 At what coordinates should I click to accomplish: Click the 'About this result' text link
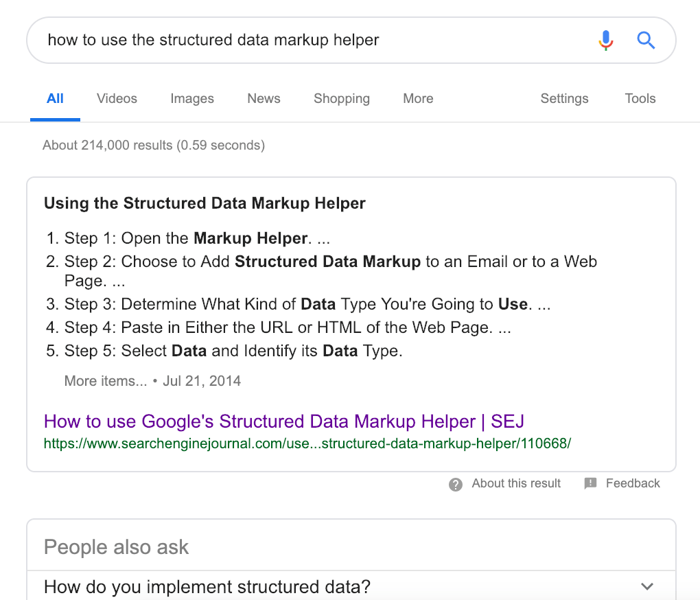coord(516,483)
